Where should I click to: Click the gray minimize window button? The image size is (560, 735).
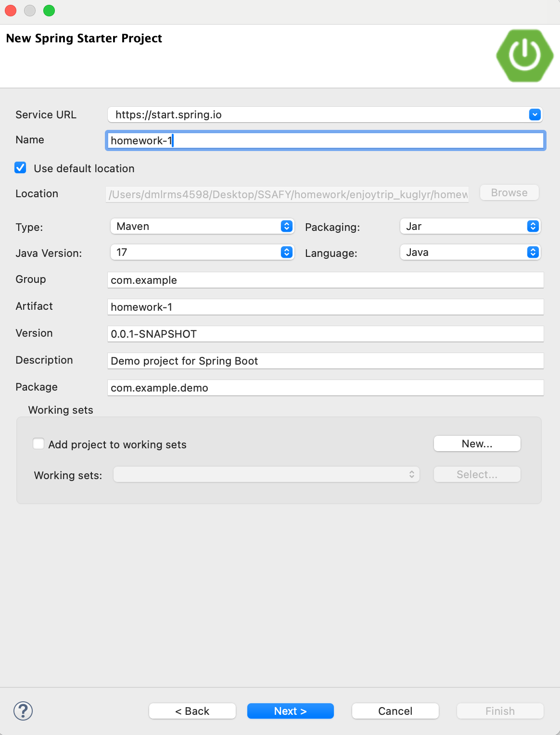(x=30, y=11)
